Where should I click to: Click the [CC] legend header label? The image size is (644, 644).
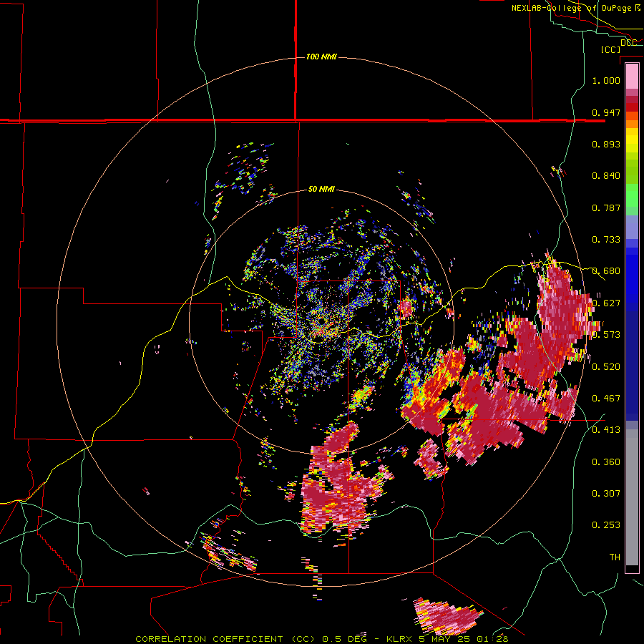click(610, 49)
